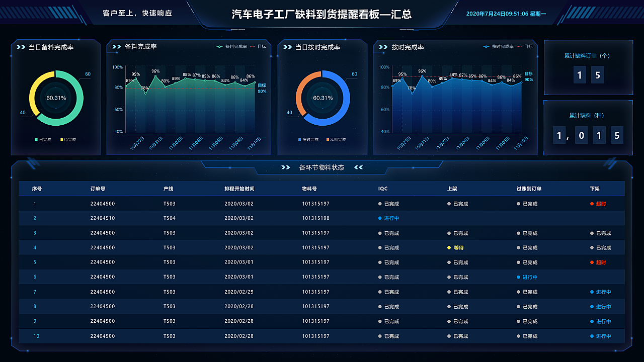Click the 各环节物料状态 section title
Screen dimensions: 644x362
tap(321, 167)
